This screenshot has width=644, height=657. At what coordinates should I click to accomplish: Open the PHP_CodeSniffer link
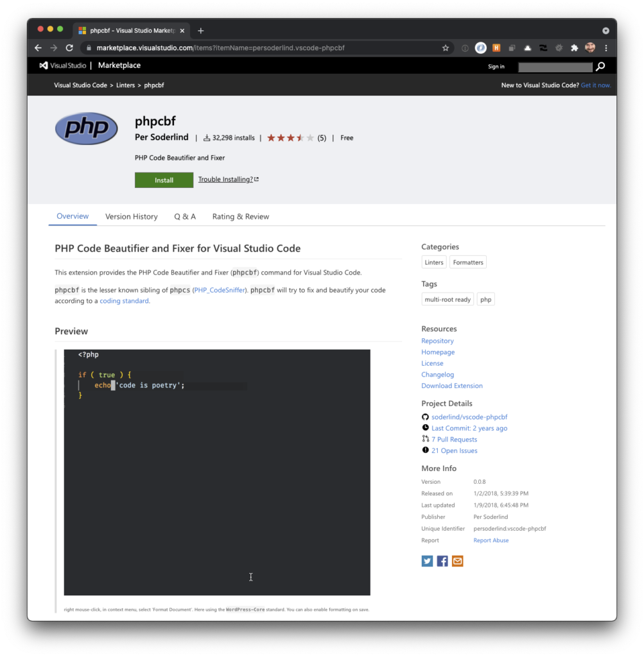[220, 290]
